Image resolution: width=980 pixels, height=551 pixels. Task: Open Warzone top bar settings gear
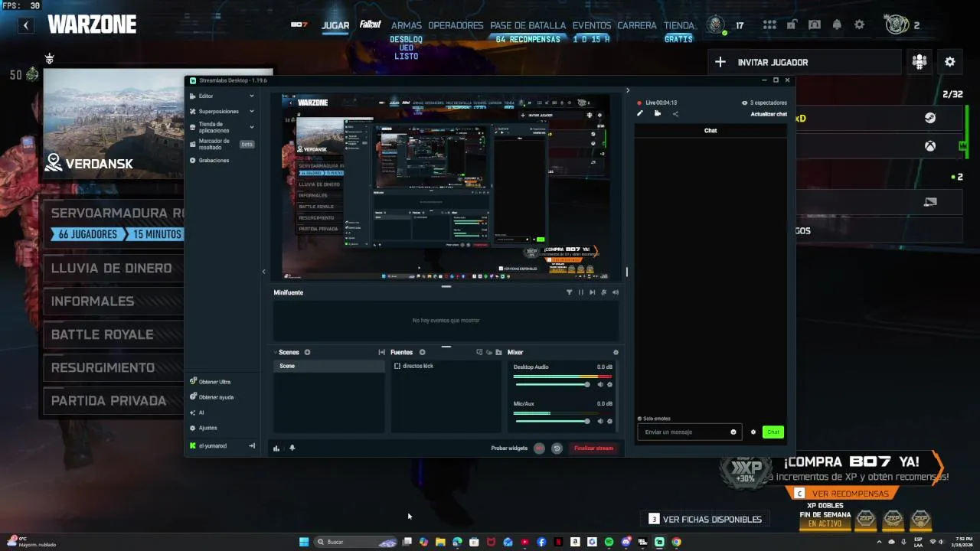pos(860,24)
